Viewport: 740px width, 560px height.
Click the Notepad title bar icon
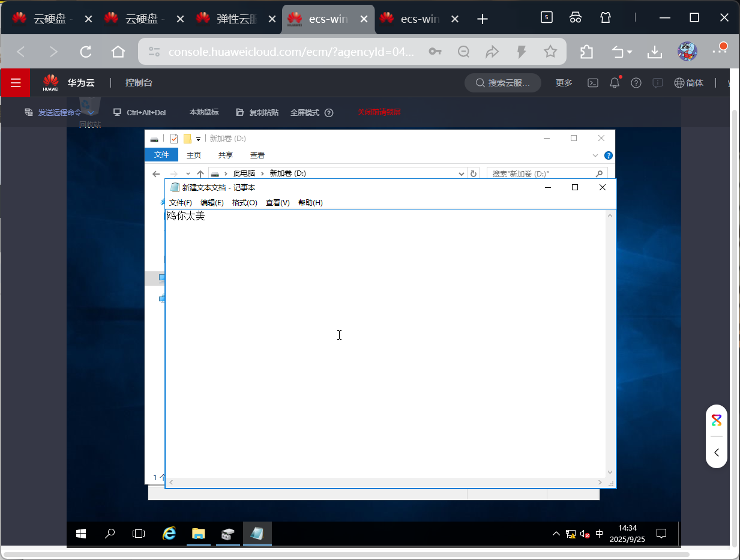(175, 187)
